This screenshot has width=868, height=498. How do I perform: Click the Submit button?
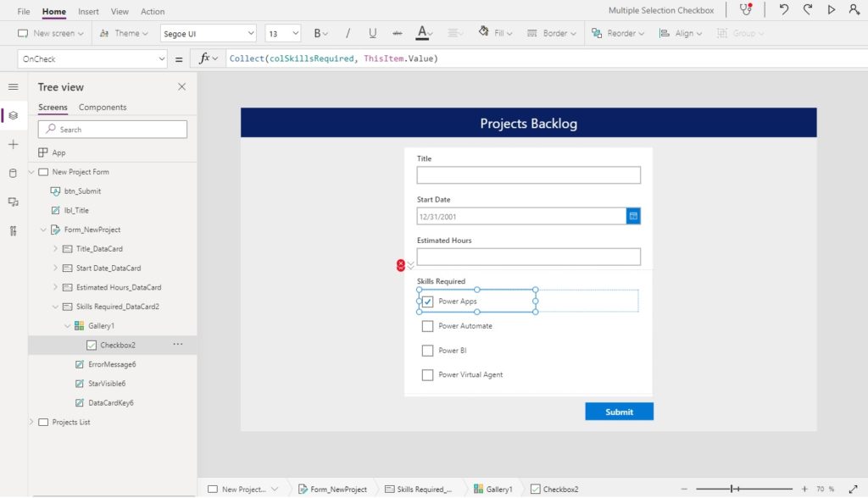click(x=619, y=412)
